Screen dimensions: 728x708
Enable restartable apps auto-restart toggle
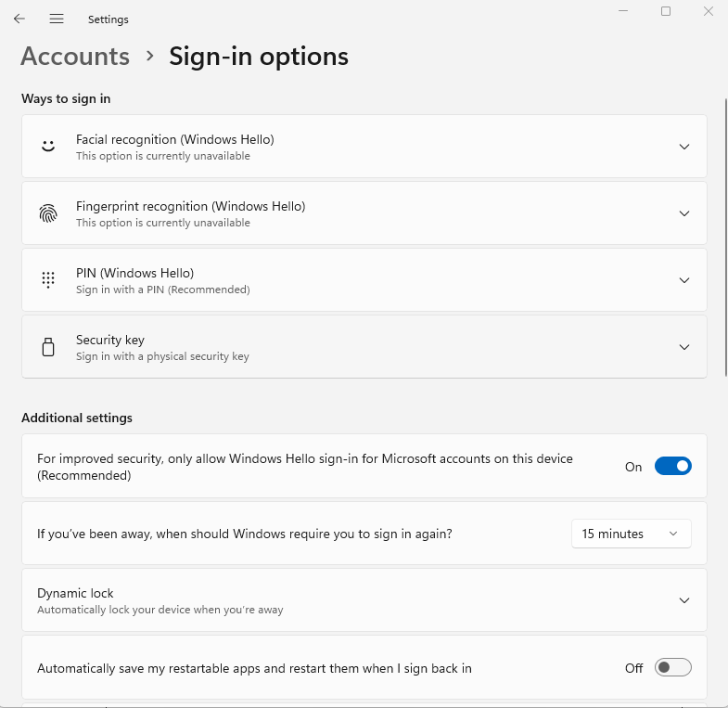tap(672, 667)
